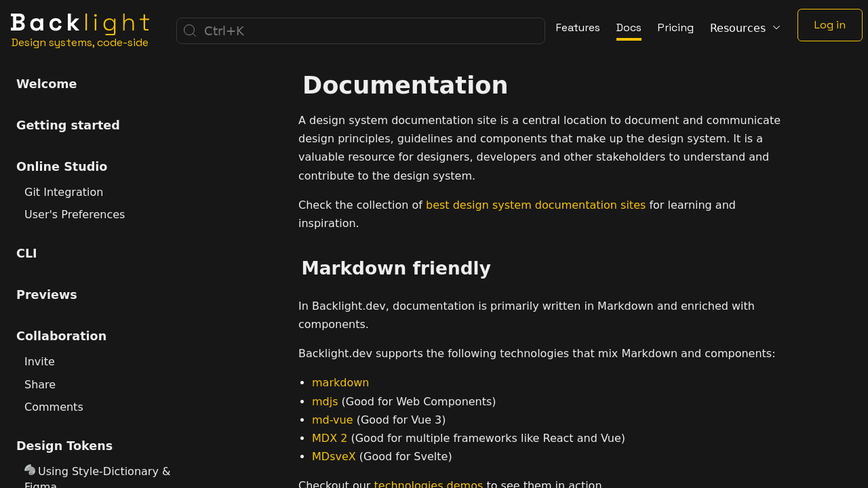Click the Log in button
This screenshot has width=868, height=488.
(830, 25)
